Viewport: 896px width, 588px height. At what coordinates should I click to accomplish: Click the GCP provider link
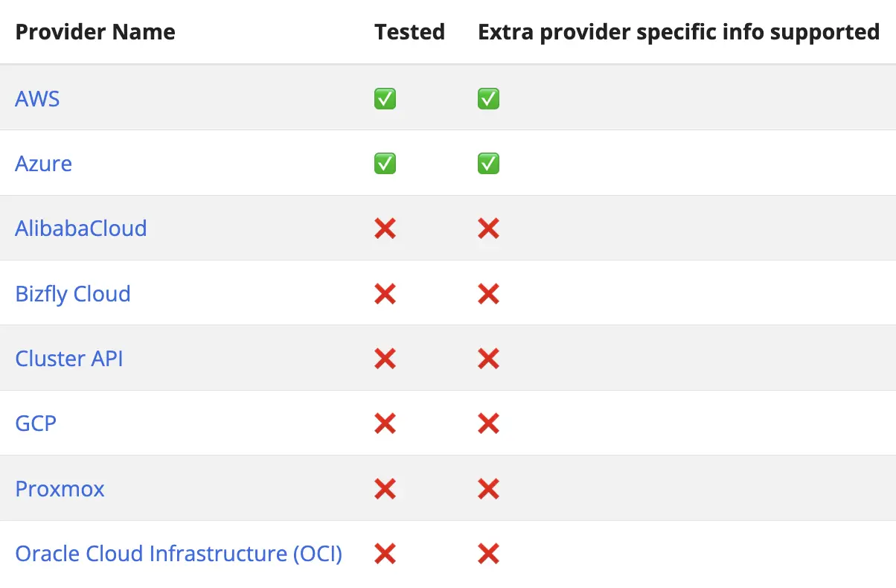[36, 424]
